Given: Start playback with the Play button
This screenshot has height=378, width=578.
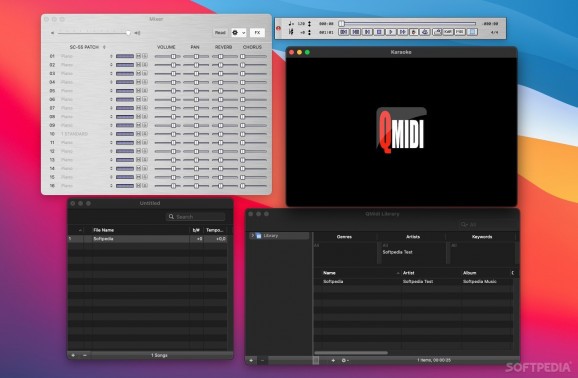Looking at the screenshot, I should 391,32.
